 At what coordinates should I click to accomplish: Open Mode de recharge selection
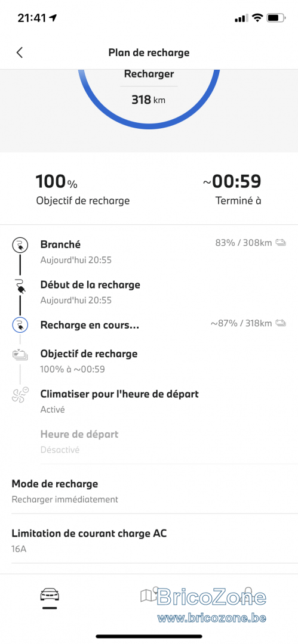coord(149,491)
